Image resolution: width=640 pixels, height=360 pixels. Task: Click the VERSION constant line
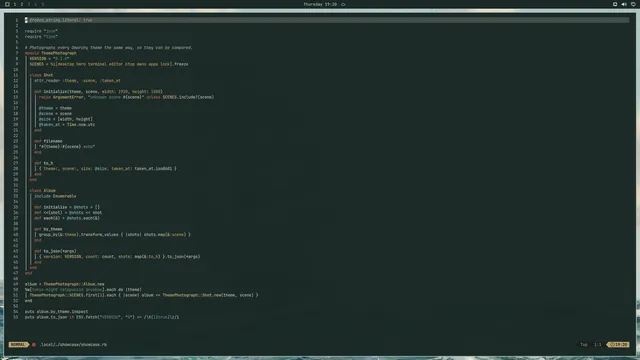[x=49, y=58]
